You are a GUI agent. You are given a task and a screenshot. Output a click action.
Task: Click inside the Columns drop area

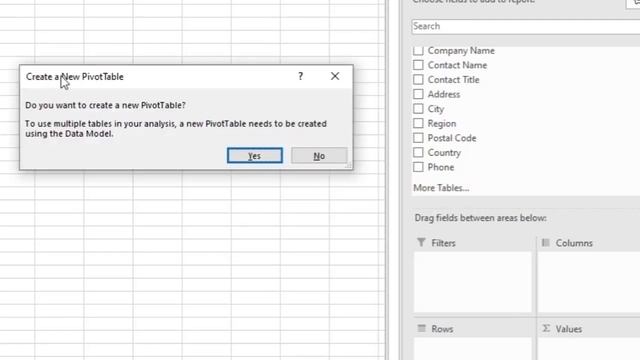coord(589,282)
